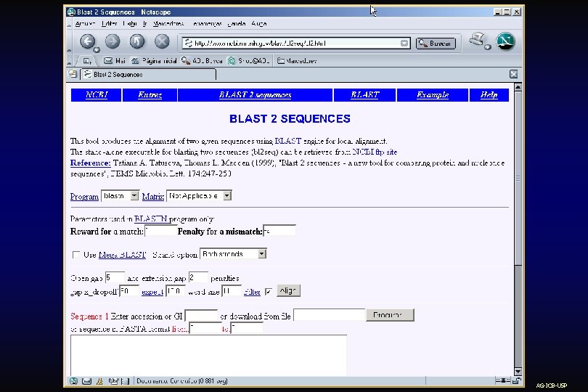The height and width of the screenshot is (392, 588).
Task: Open the Ferramentas menu
Action: (x=207, y=24)
